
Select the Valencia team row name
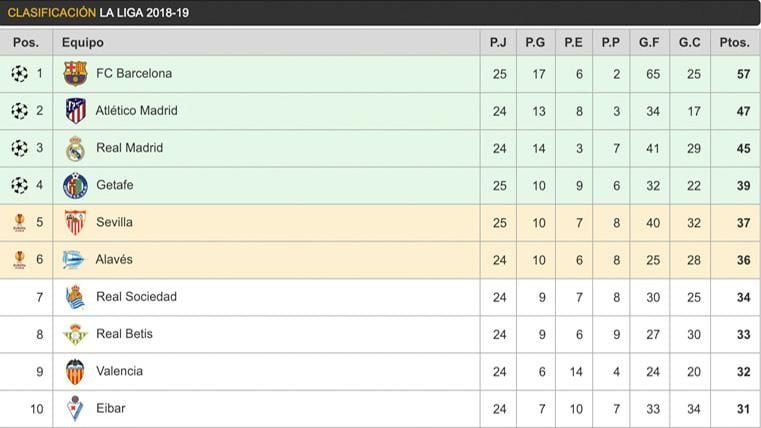pos(119,371)
